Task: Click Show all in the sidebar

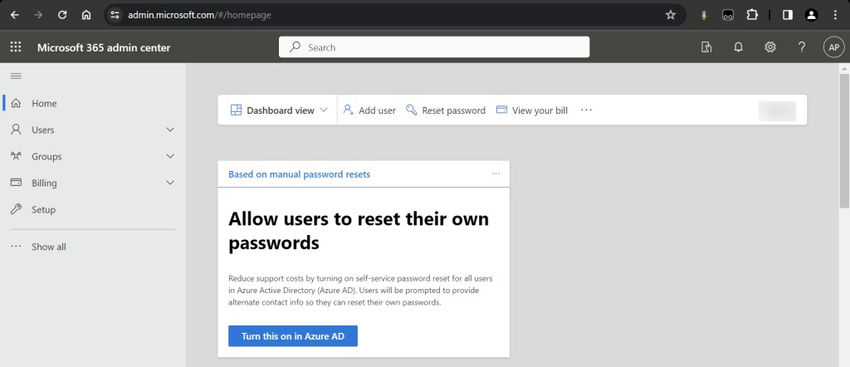Action: [x=49, y=247]
